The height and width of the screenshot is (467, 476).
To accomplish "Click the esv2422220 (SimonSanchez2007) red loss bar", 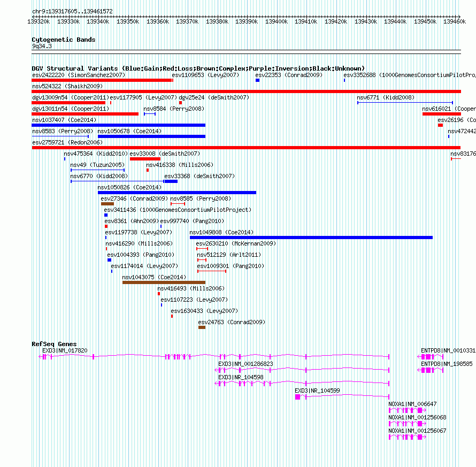I will pos(102,80).
